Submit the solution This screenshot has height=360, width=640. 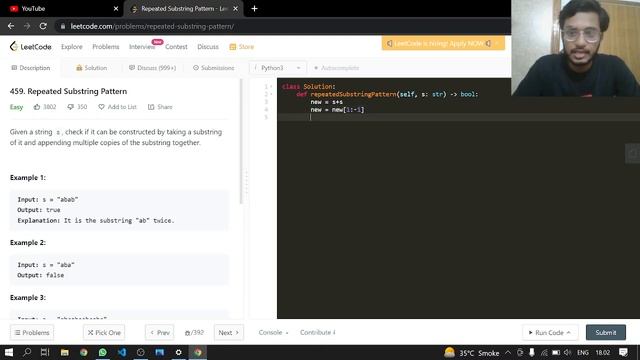606,333
